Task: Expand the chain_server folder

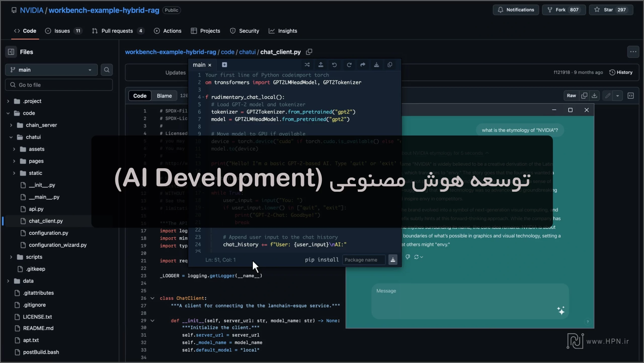Action: pos(11,125)
